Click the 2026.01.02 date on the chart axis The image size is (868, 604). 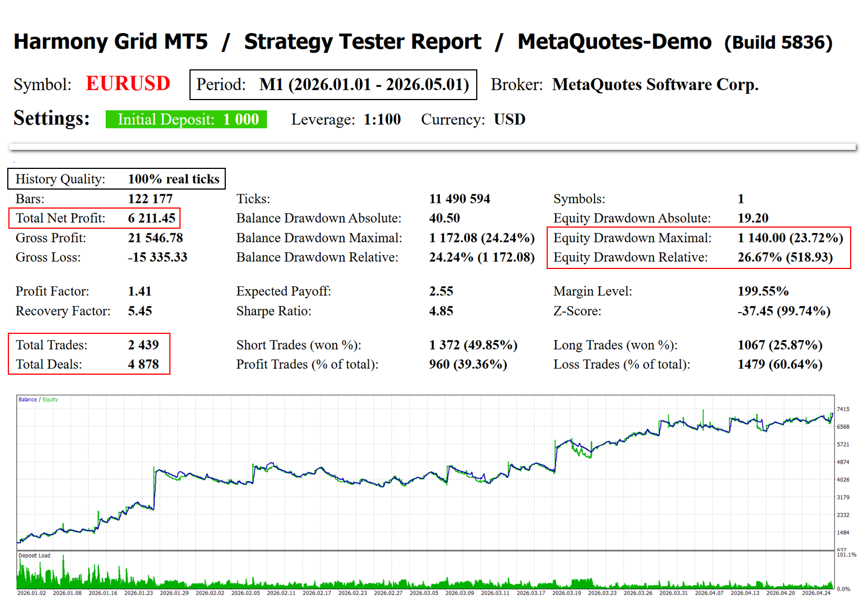[31, 593]
